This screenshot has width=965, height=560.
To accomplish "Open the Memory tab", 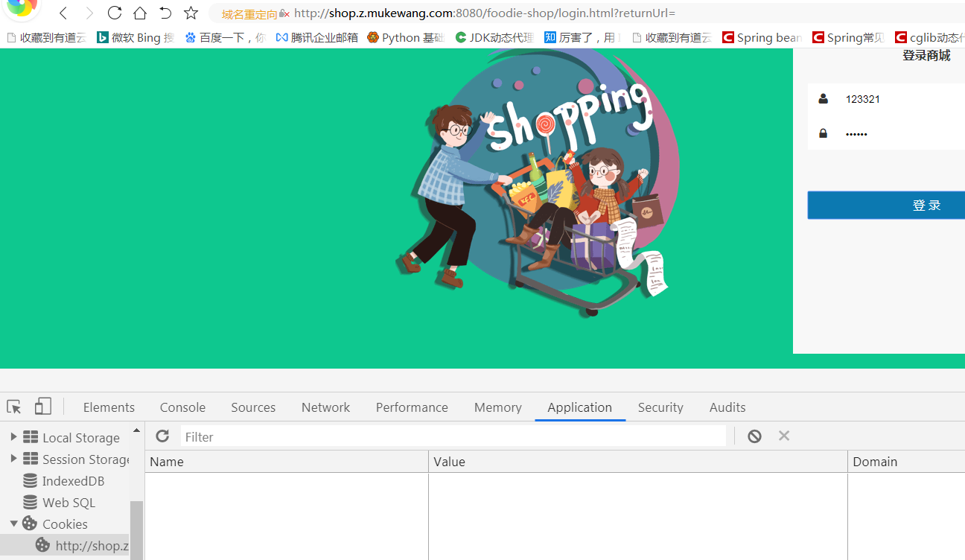I will (497, 407).
